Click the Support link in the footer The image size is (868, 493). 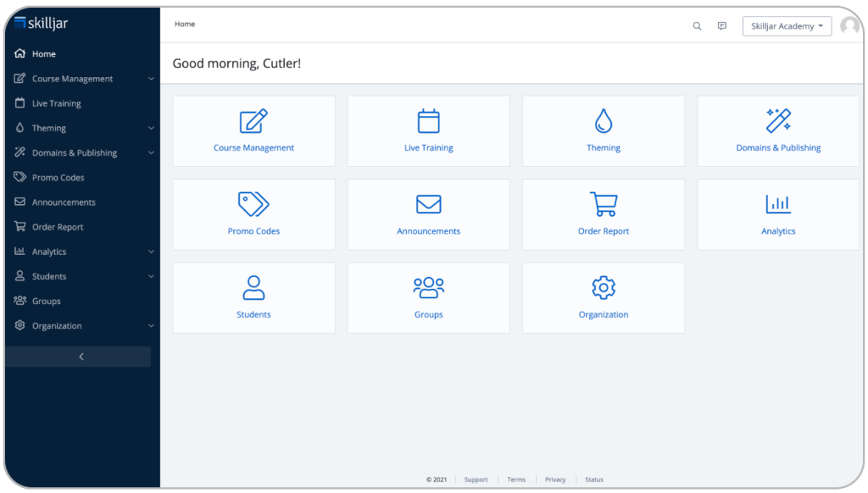476,479
